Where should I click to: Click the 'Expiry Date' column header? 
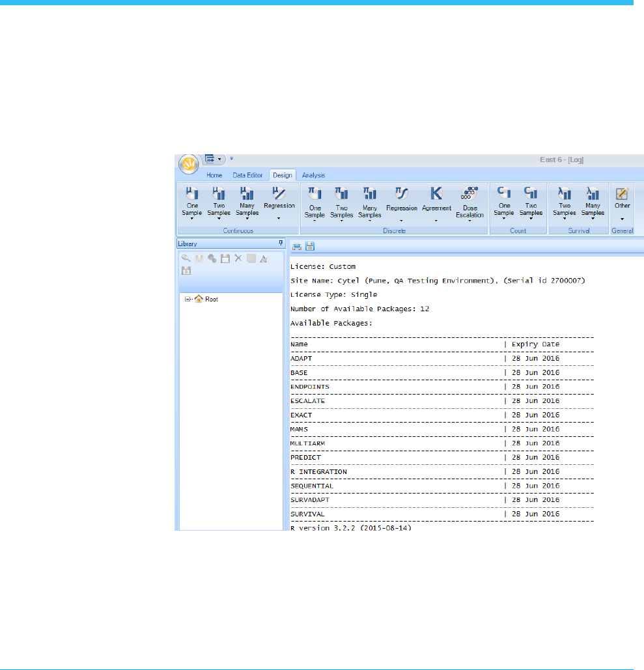(x=535, y=344)
